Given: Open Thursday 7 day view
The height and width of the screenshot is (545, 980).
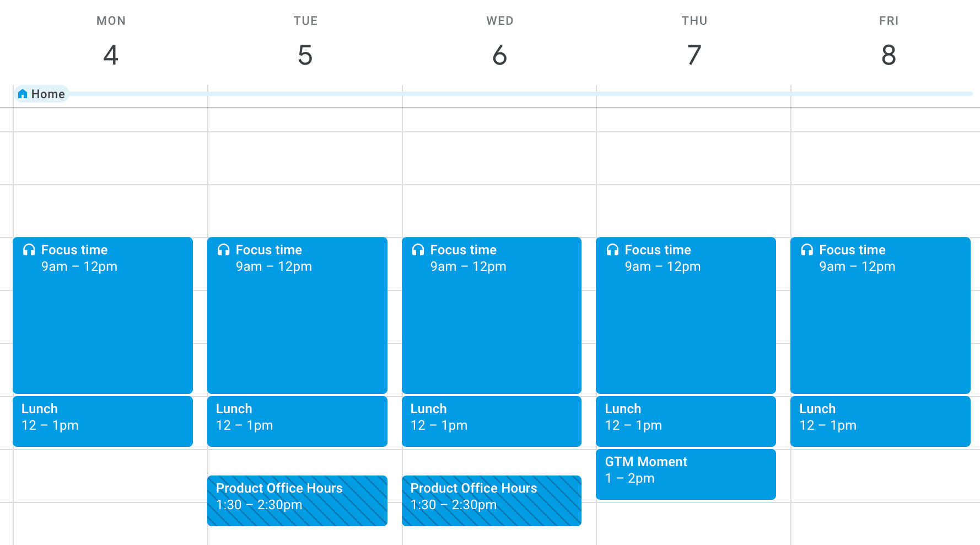Looking at the screenshot, I should pyautogui.click(x=694, y=55).
